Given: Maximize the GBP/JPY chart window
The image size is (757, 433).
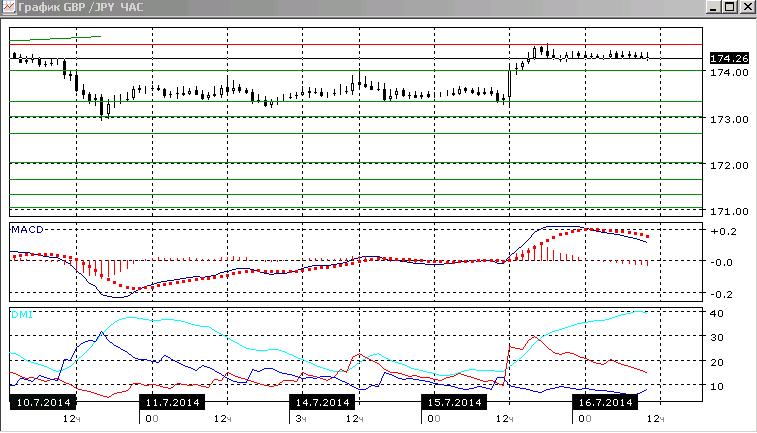Looking at the screenshot, I should (729, 7).
